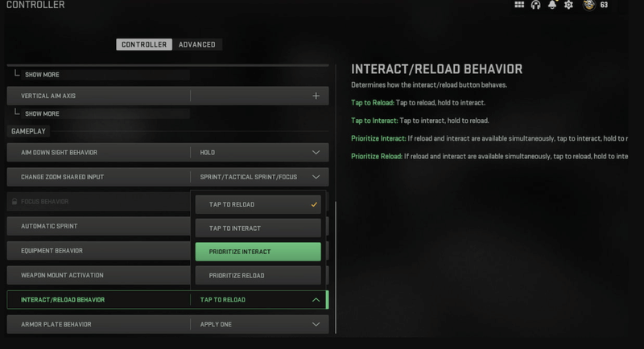Expand the Aim Down Sight Behavior dropdown
The height and width of the screenshot is (349, 644).
316,152
